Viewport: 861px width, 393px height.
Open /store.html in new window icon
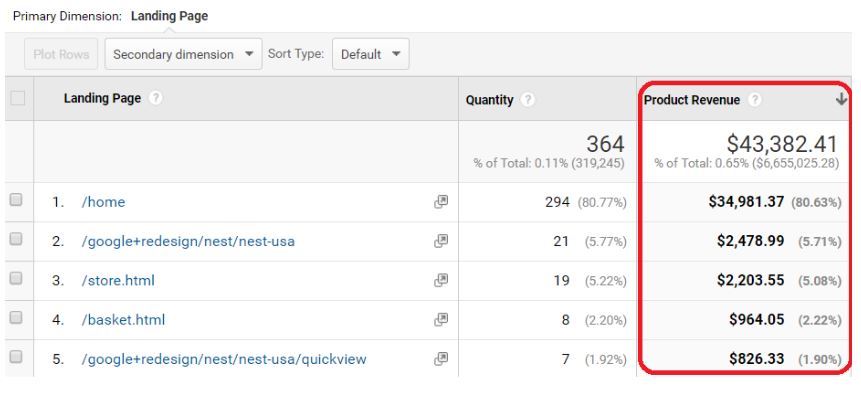coord(440,280)
